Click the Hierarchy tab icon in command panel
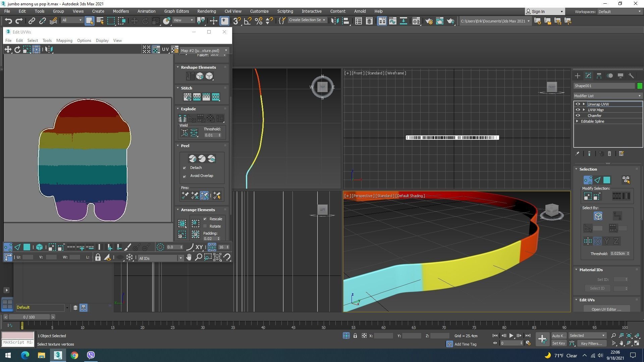This screenshot has height=362, width=644. [x=599, y=76]
